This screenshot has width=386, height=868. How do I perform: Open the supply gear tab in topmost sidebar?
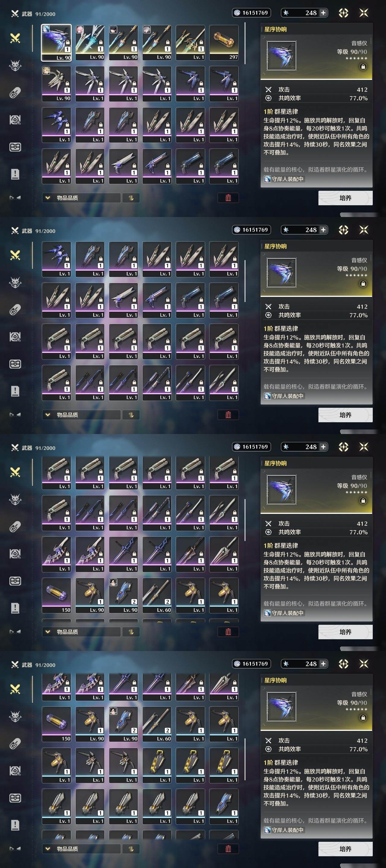click(x=15, y=120)
